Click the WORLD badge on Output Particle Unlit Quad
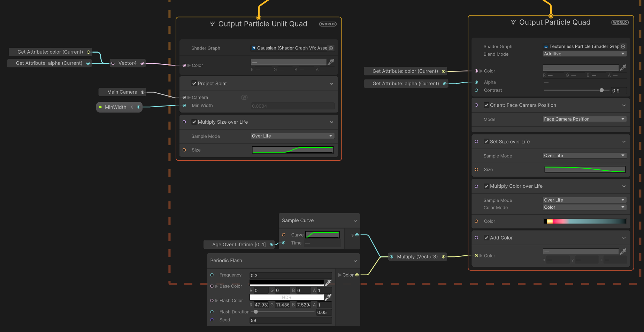 [328, 24]
